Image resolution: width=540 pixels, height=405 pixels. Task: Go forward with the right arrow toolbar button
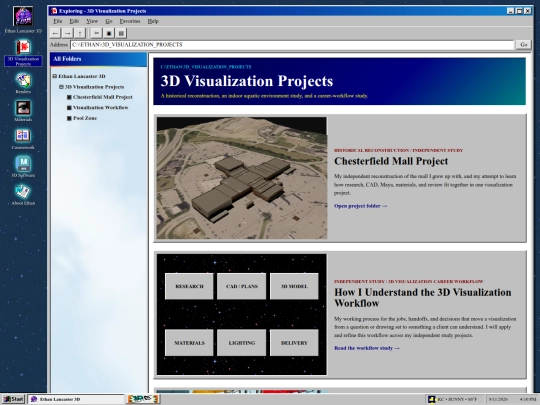coord(68,33)
